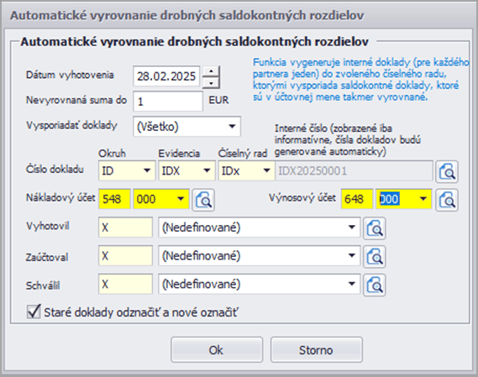Open Schválil (Nedefinované) dropdown
Viewport: 478px width, 377px height.
point(259,284)
